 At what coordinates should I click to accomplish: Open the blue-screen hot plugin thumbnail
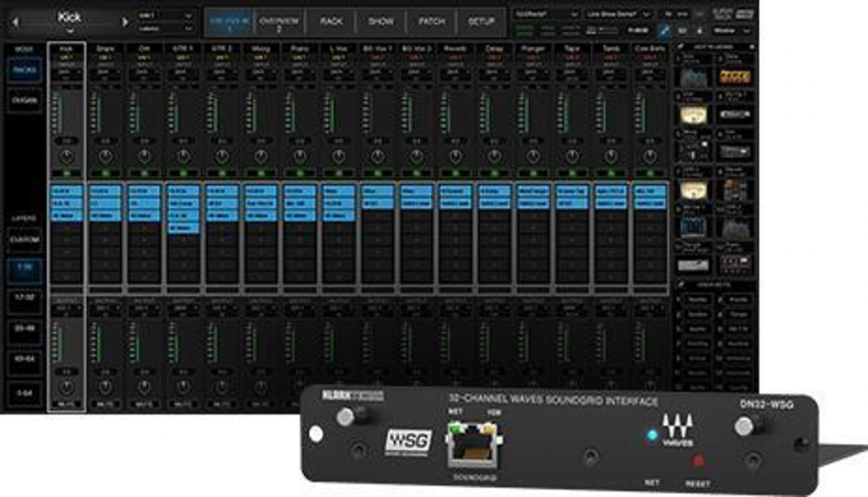tap(693, 228)
